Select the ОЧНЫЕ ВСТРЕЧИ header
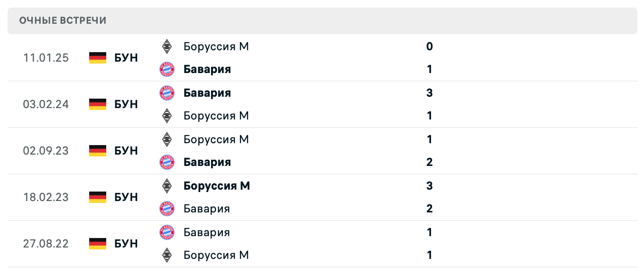 [62, 20]
